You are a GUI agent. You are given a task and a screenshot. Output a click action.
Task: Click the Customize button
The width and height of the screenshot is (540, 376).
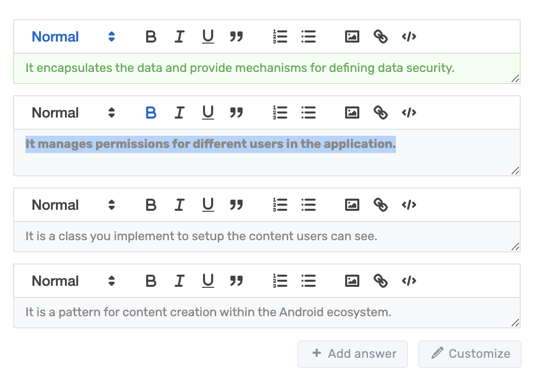(x=470, y=354)
